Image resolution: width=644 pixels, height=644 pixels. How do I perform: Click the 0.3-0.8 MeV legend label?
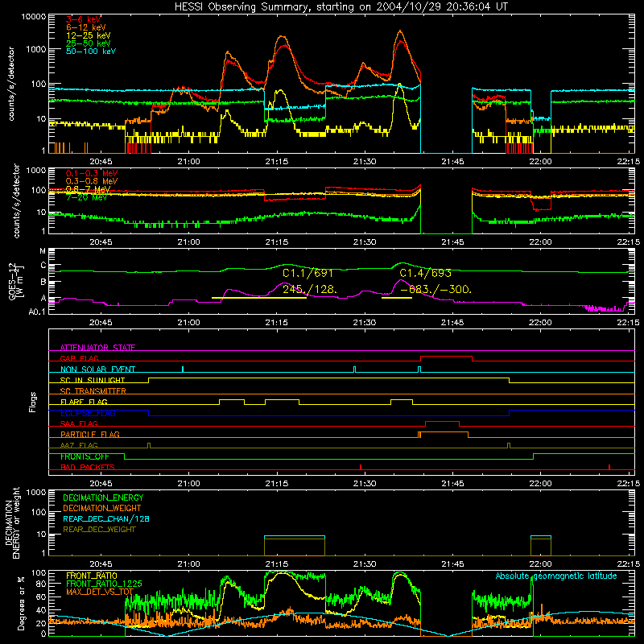point(92,181)
